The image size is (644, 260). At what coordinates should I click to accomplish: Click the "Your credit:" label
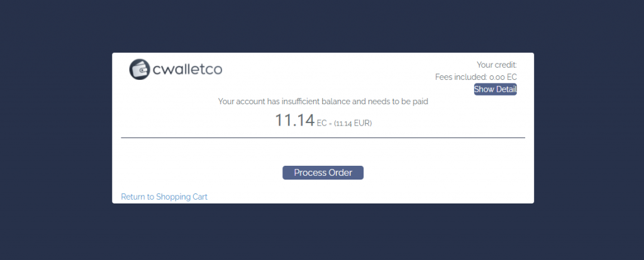[496, 64]
